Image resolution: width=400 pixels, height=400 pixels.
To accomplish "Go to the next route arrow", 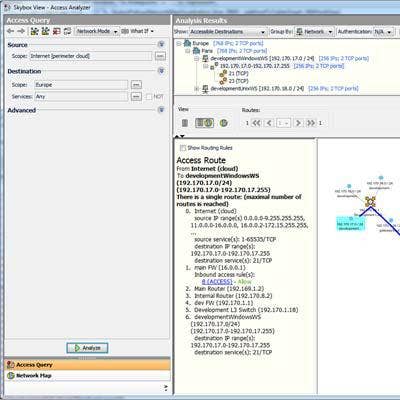I will pos(298,123).
